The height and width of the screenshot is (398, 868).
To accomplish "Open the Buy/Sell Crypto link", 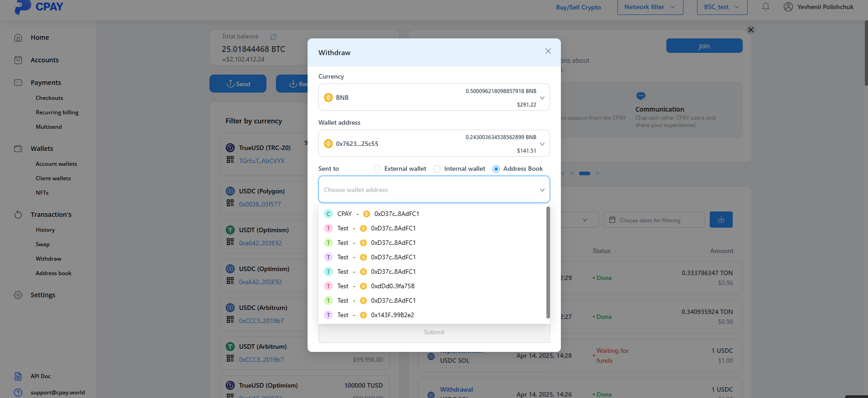I will 578,7.
